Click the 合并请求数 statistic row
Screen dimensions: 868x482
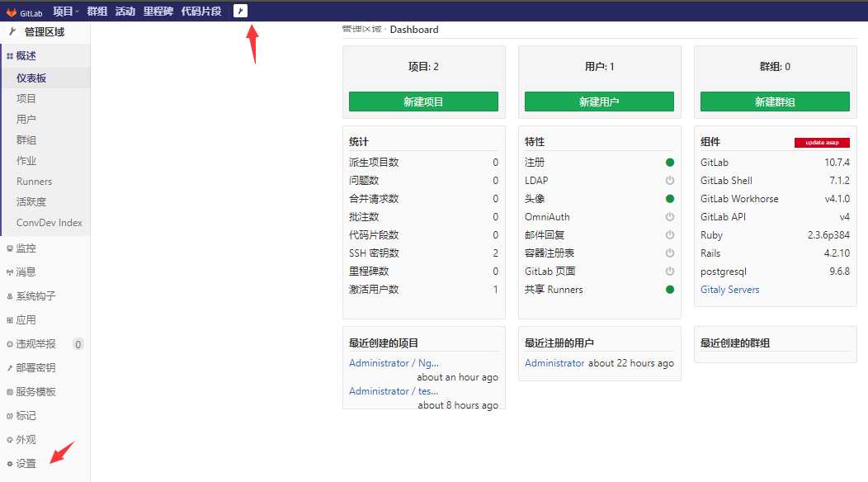coord(423,198)
